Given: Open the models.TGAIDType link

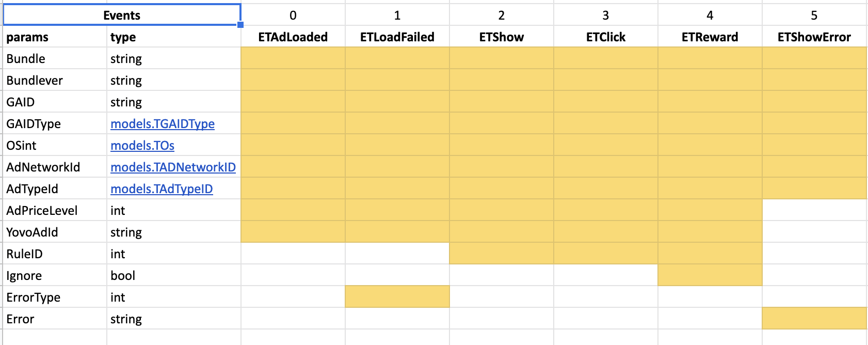Looking at the screenshot, I should click(163, 124).
